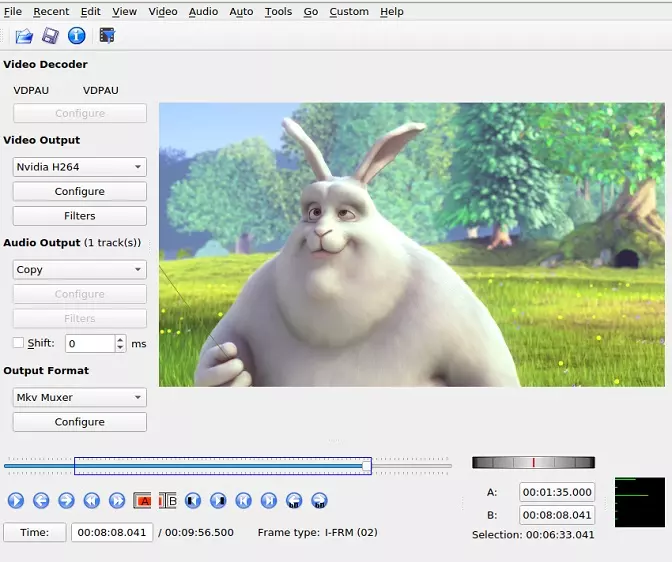The height and width of the screenshot is (562, 672).
Task: Click inside the audio shift ms field
Action: (90, 344)
